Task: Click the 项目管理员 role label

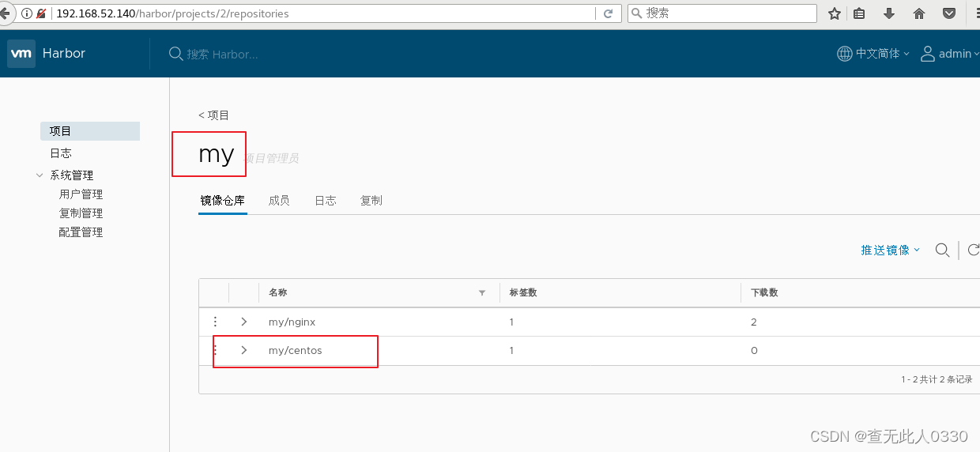Action: pos(271,159)
